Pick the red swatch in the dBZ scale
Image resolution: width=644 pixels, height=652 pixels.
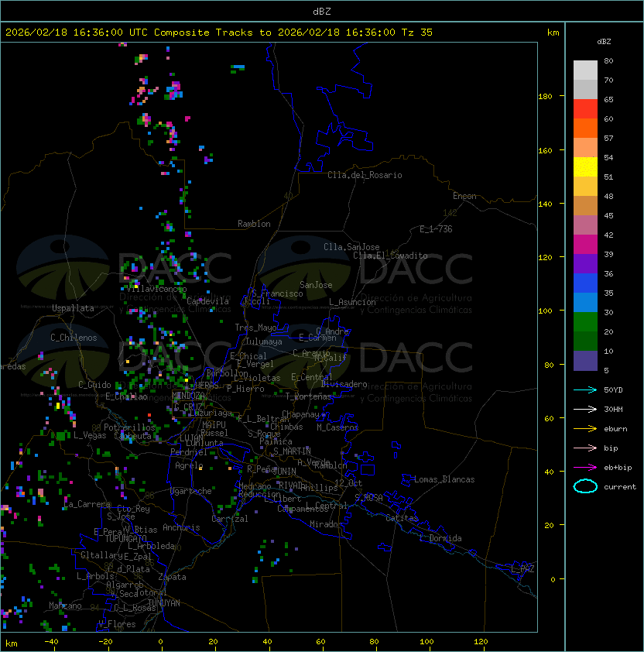click(585, 109)
